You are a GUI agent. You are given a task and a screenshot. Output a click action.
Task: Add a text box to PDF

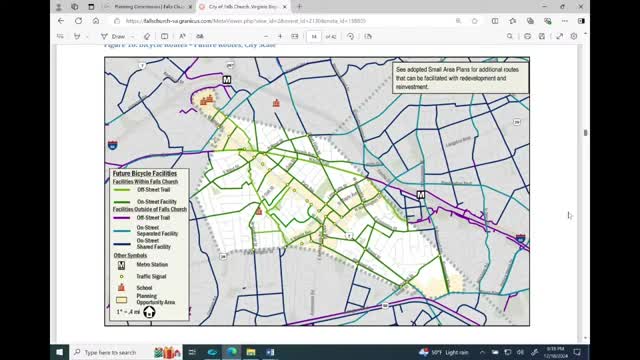[164, 36]
